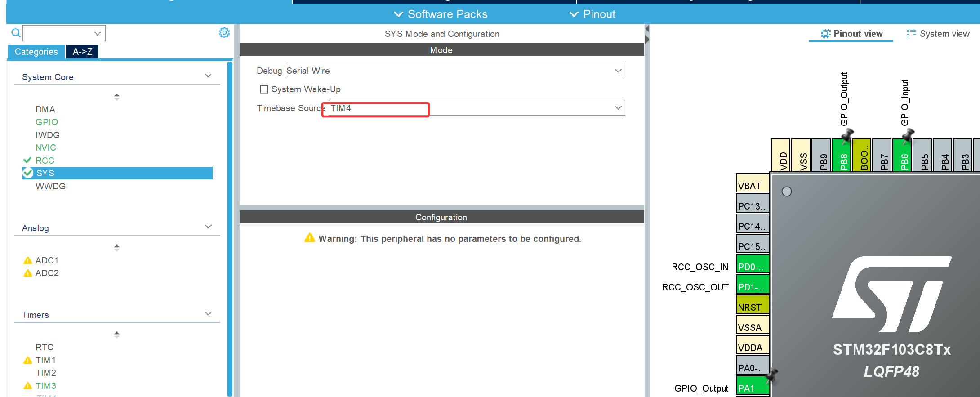Select GPIO in System Core
The width and height of the screenshot is (980, 397).
(x=47, y=122)
